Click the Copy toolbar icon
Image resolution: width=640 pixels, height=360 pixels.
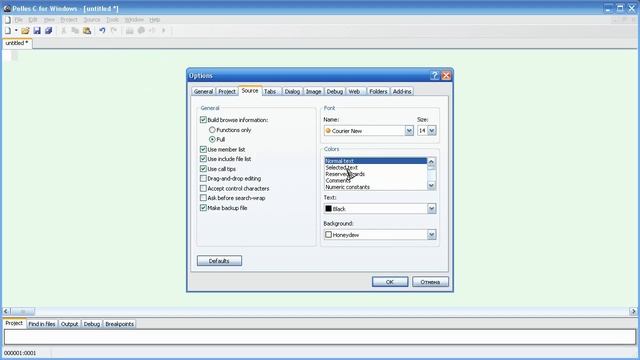[75, 31]
